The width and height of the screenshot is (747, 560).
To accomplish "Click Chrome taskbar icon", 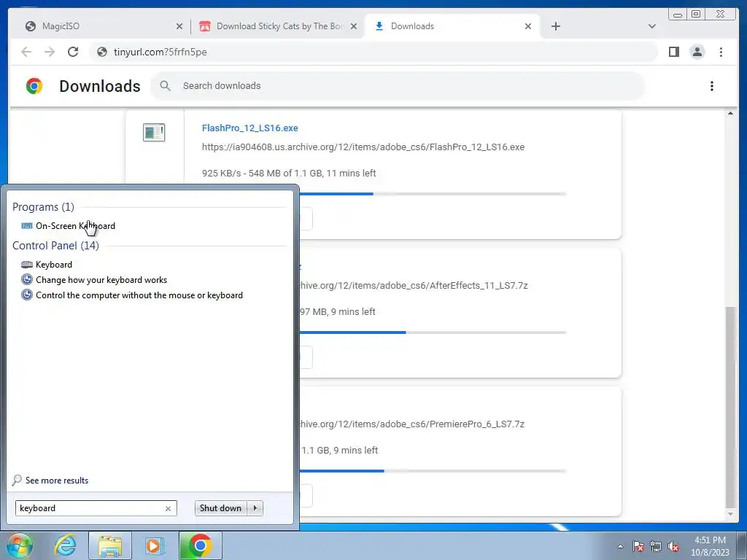I will pos(200,545).
